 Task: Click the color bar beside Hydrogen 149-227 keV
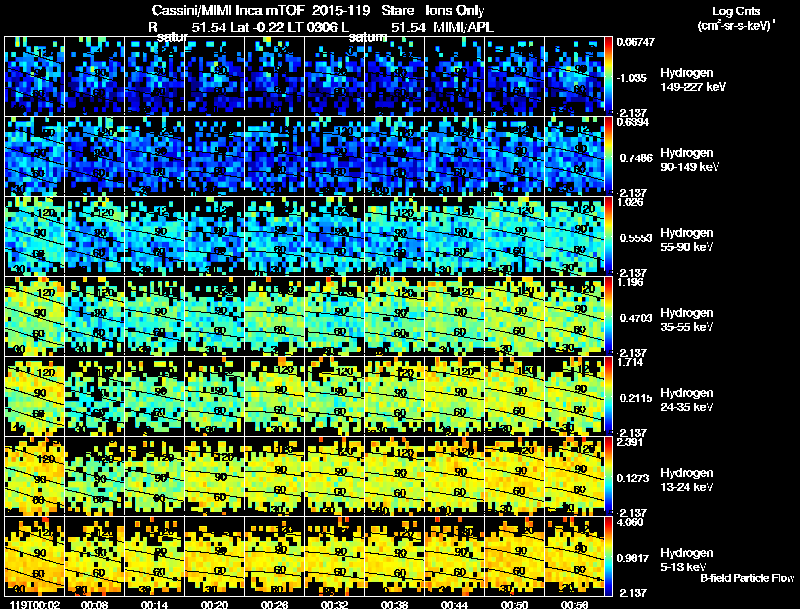tap(608, 76)
